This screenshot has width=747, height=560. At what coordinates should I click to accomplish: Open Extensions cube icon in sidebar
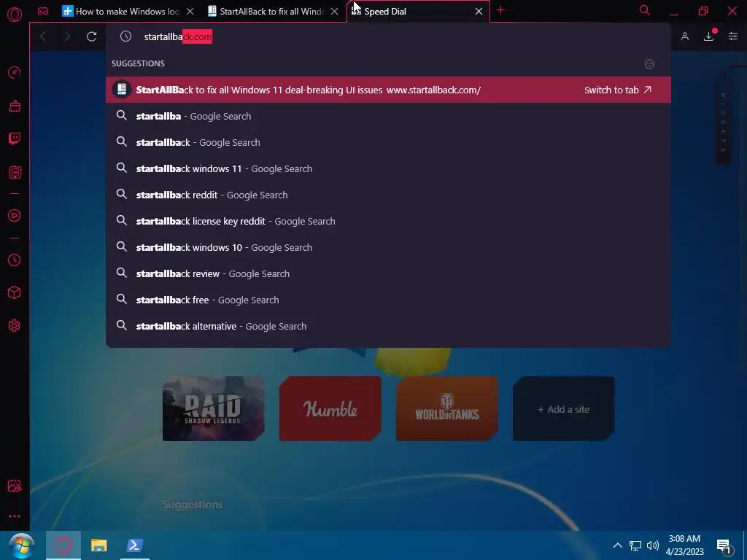coord(15,292)
